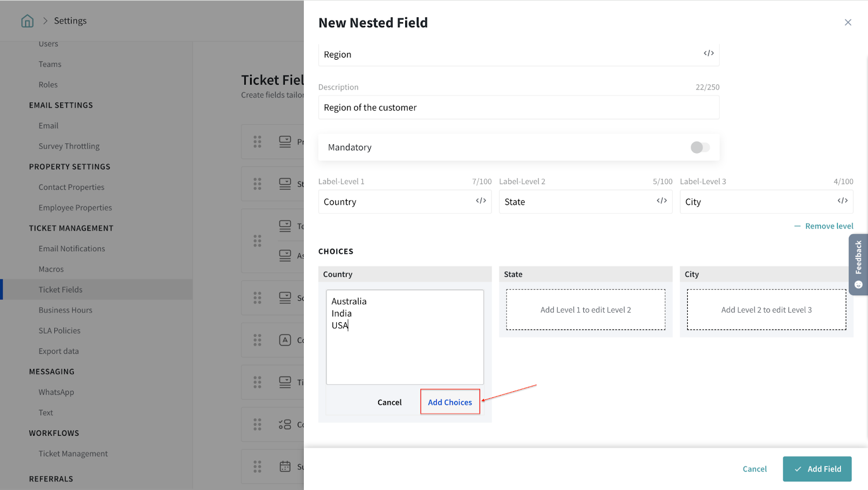Click Cancel next to Add Field
This screenshot has width=868, height=490.
point(754,469)
